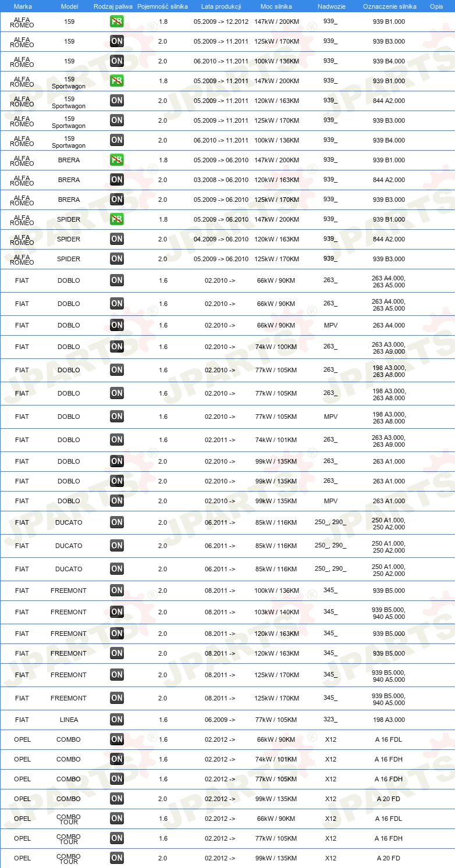Click the 06.2009 -> production date cell
This screenshot has height=868, width=455.
220,720
